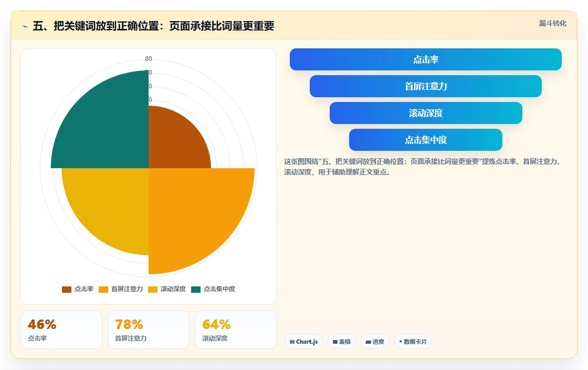Open the 46% 点击率 stat card

pos(61,330)
